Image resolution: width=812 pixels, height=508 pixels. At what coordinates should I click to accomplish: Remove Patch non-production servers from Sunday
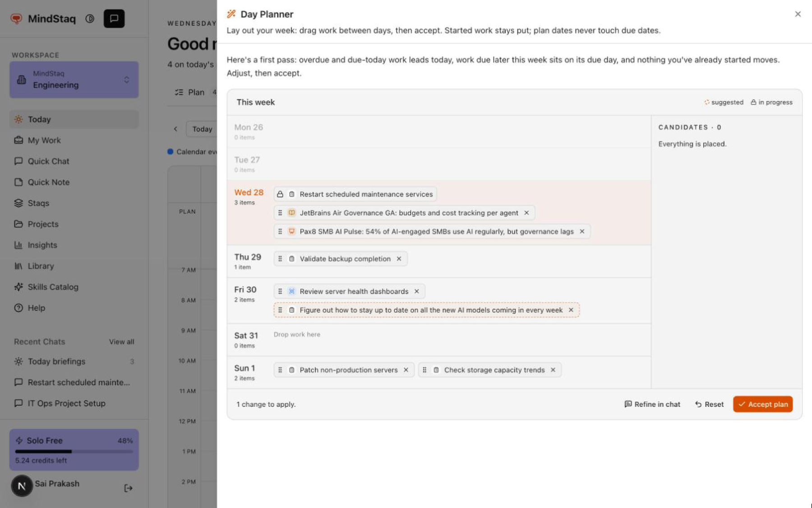click(406, 370)
